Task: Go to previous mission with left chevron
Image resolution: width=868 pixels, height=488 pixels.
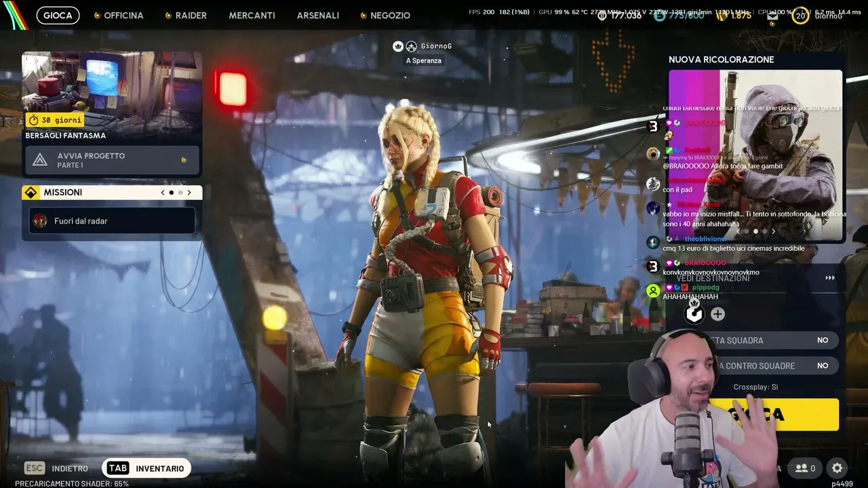Action: (x=163, y=192)
